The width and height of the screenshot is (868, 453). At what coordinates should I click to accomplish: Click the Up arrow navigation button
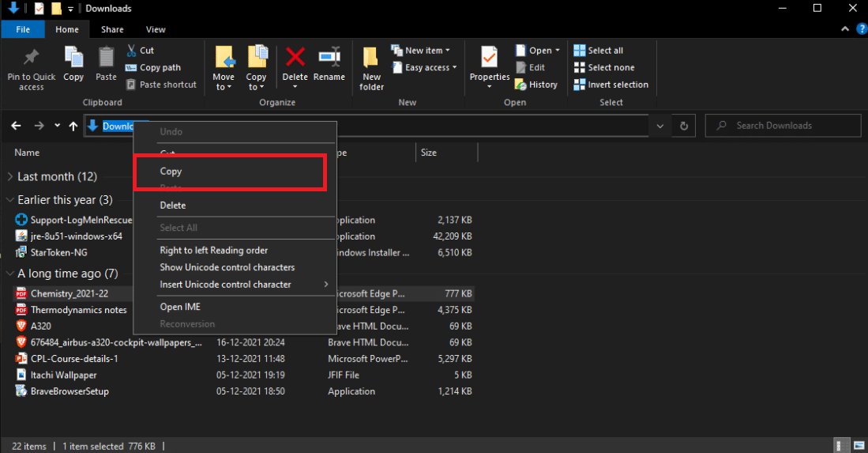73,126
